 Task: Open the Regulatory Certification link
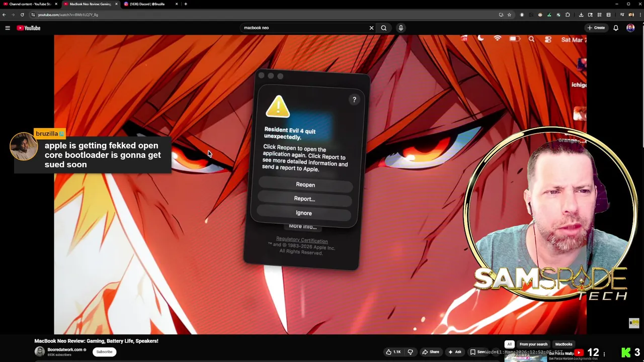[302, 241]
